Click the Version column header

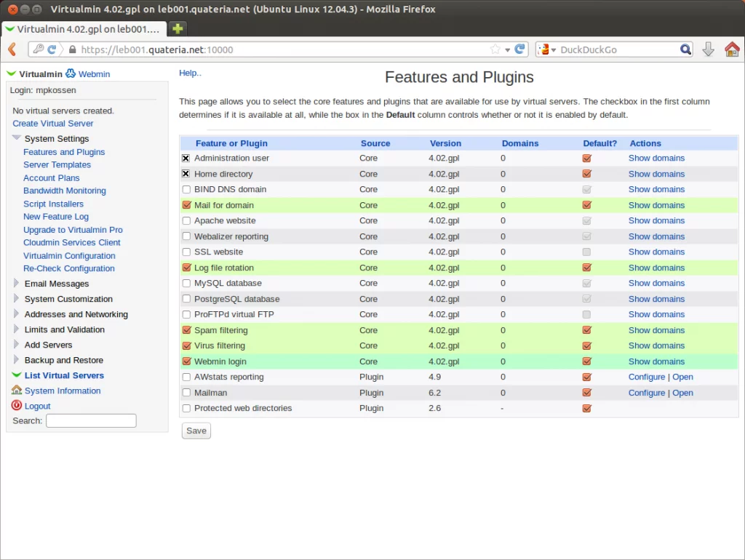point(445,143)
